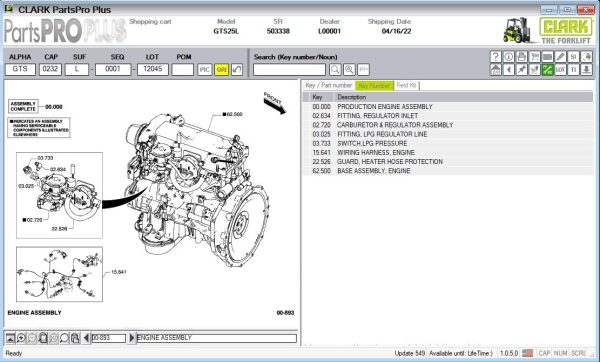Image resolution: width=600 pixels, height=362 pixels.
Task: Select the Key Number tab
Action: tap(374, 85)
